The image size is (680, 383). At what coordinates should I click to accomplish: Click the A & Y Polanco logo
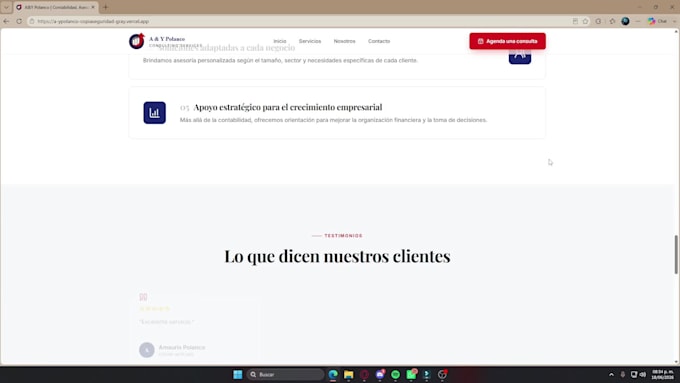pyautogui.click(x=137, y=41)
